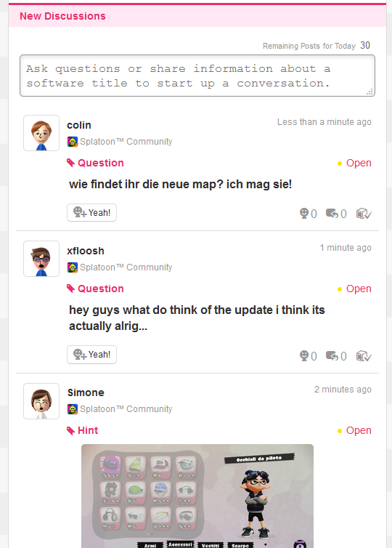Open Simone's Mii avatar profile

click(x=41, y=401)
